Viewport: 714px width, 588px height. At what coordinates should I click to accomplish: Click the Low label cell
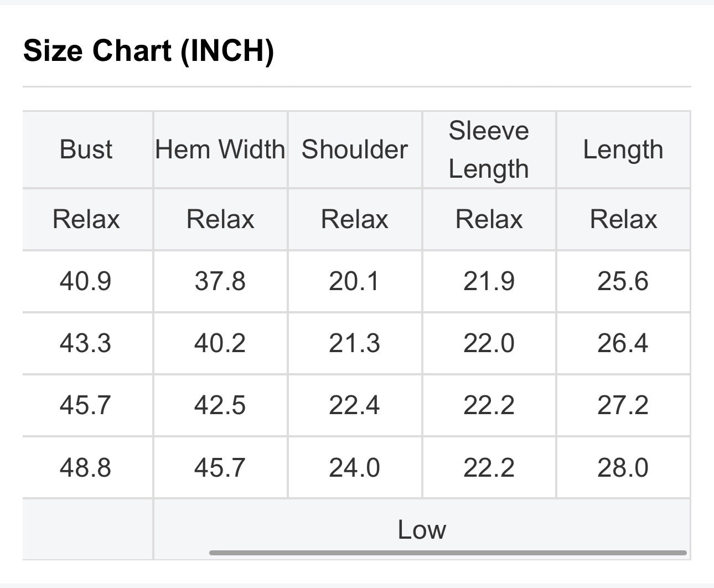click(422, 529)
